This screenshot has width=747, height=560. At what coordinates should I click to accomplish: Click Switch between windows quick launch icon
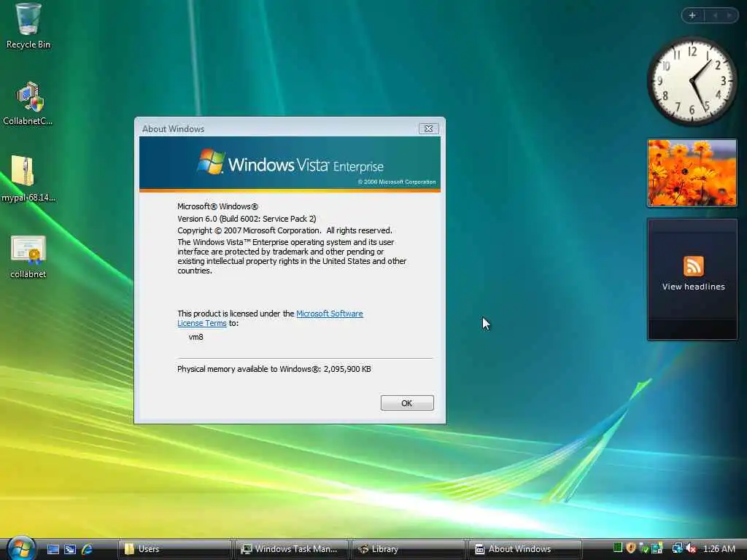pos(70,549)
